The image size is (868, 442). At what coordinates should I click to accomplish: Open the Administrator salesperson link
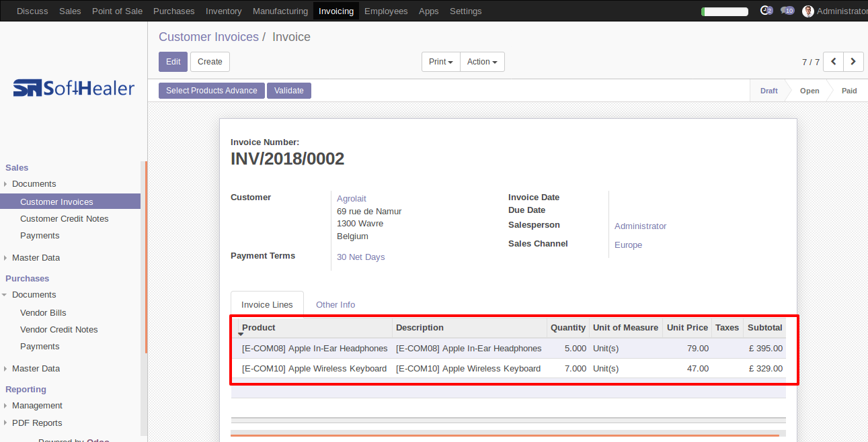coord(641,226)
